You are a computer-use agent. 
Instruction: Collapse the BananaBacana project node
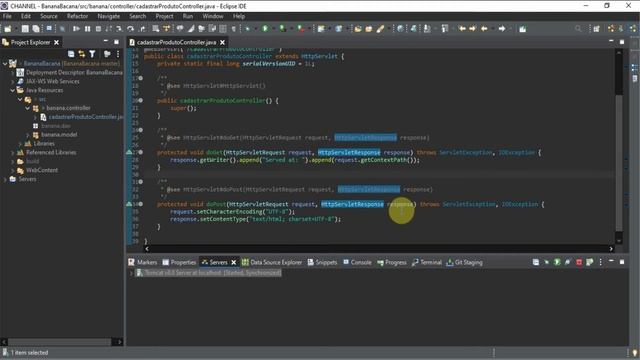point(5,64)
